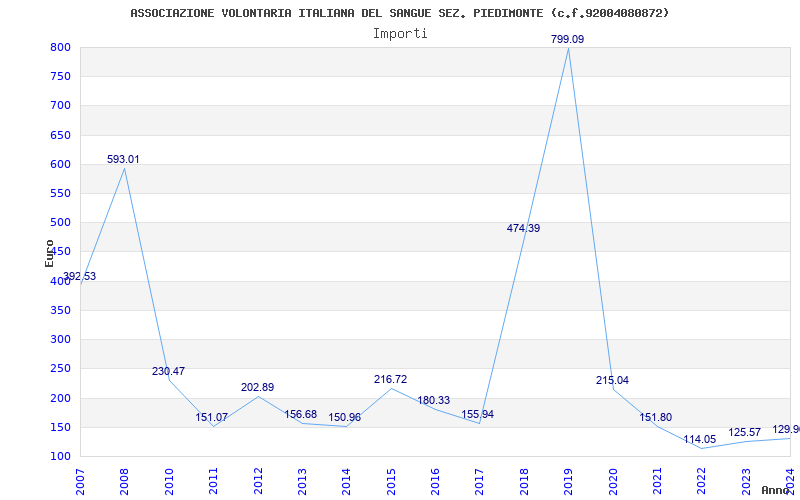Select the 650 y-axis tick
This screenshot has height=500, width=800.
coord(60,135)
